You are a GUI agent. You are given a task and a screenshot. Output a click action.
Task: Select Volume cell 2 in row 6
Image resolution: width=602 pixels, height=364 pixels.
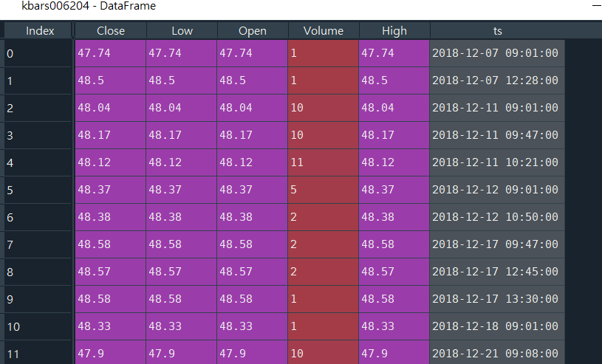coord(324,217)
